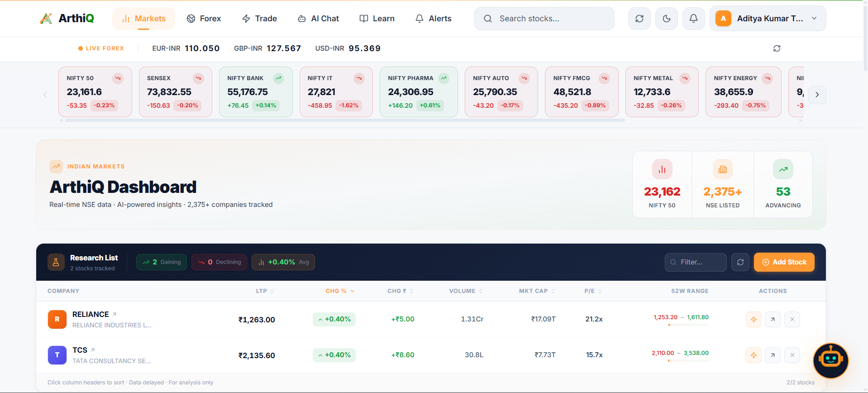Click the Indian Markets trend icon
Viewport: 868px width, 393px height.
56,167
